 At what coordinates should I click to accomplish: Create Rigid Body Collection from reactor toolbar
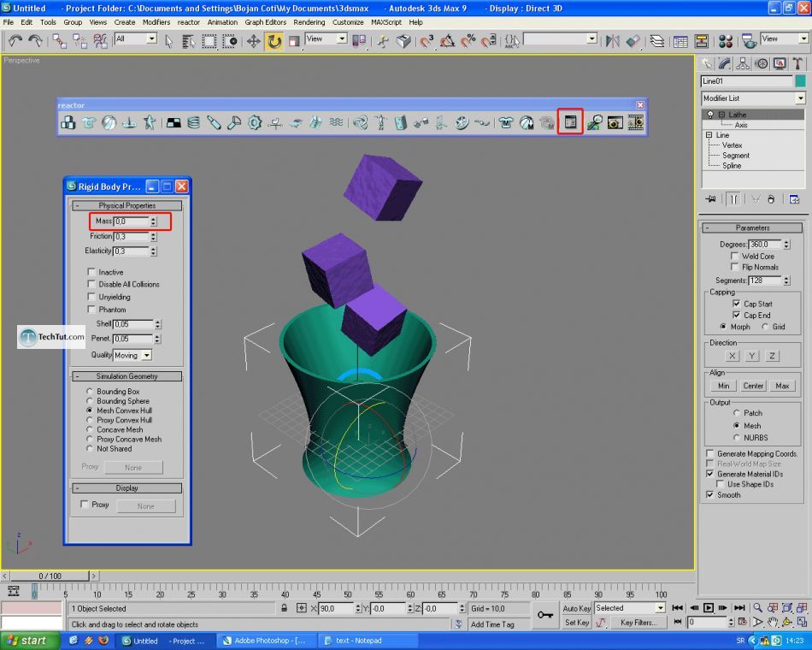point(68,122)
